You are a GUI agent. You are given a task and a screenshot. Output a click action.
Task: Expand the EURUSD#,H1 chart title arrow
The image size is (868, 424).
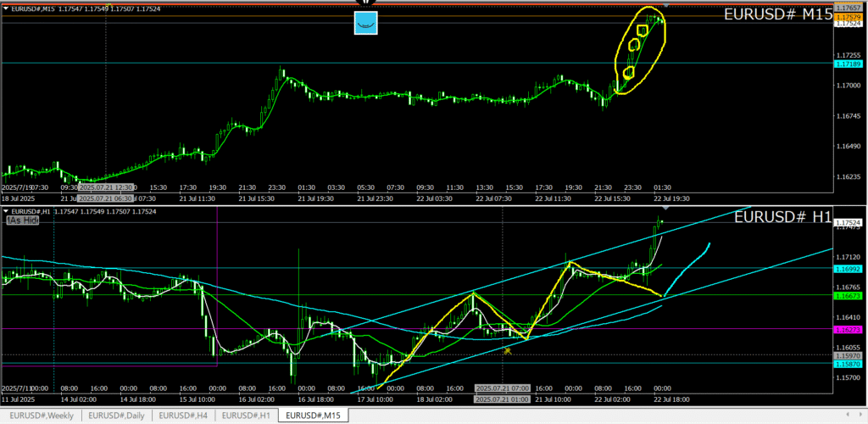coord(6,211)
